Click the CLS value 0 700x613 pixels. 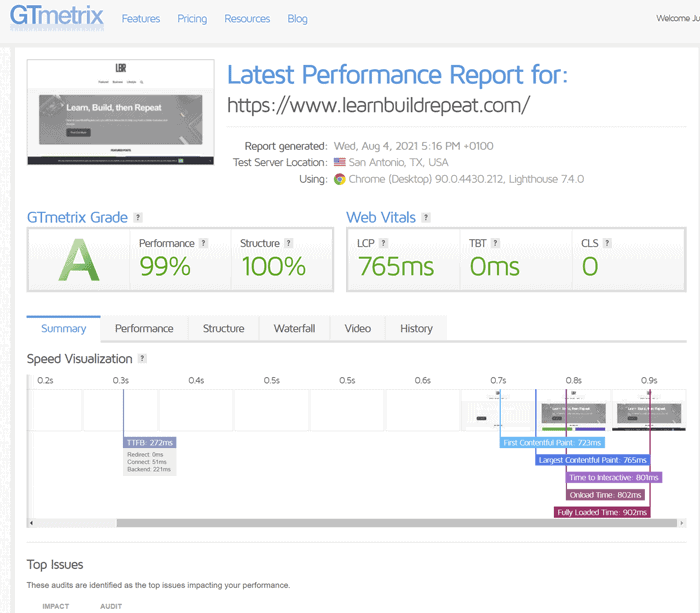[x=590, y=267]
